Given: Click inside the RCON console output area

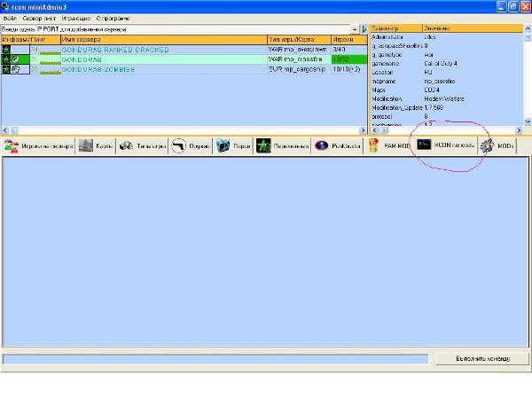Looking at the screenshot, I should pos(265,252).
